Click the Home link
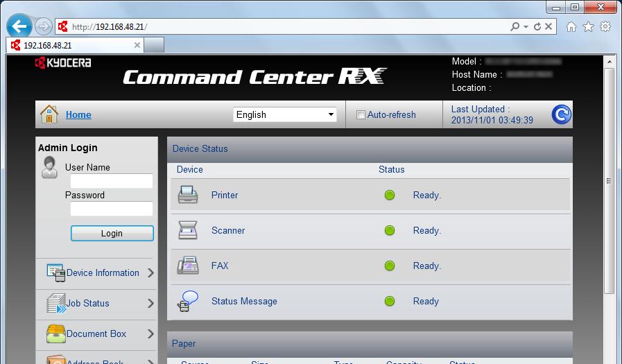Viewport: 622px width, 364px height. coord(78,114)
